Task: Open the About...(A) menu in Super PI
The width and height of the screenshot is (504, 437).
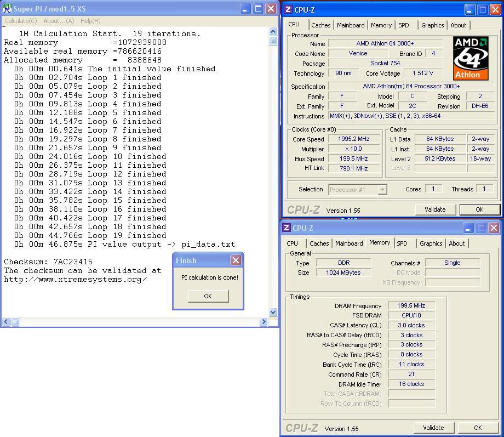Action: point(59,21)
